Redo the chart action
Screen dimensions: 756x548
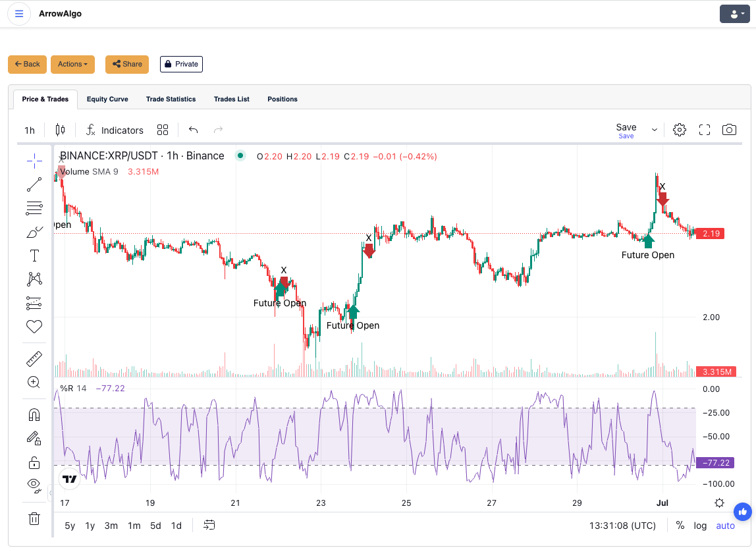(x=219, y=130)
